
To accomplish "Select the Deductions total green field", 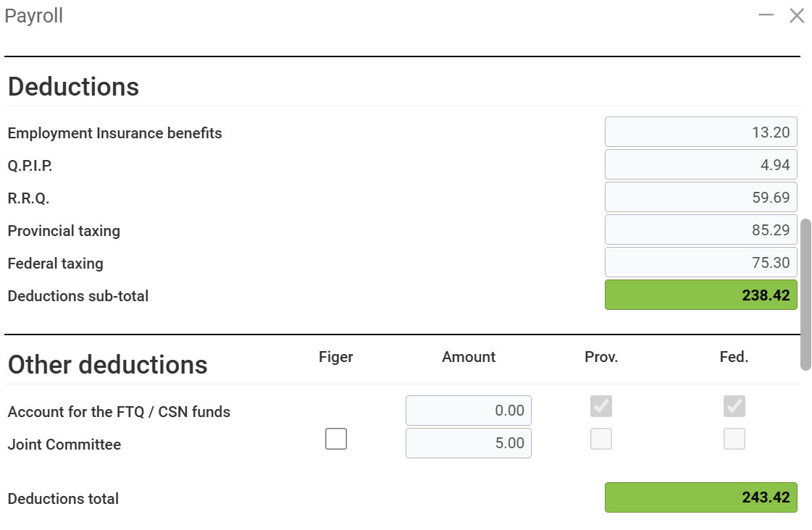I will coord(700,498).
